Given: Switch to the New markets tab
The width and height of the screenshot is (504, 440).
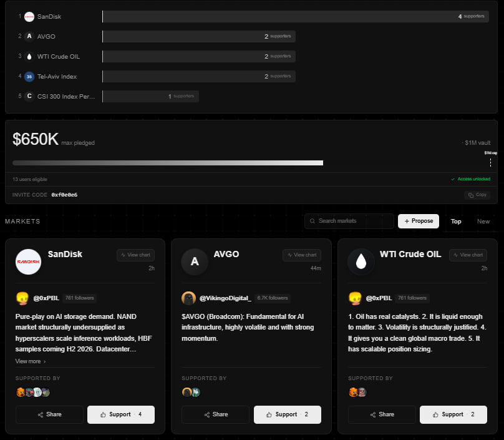Looking at the screenshot, I should point(483,222).
